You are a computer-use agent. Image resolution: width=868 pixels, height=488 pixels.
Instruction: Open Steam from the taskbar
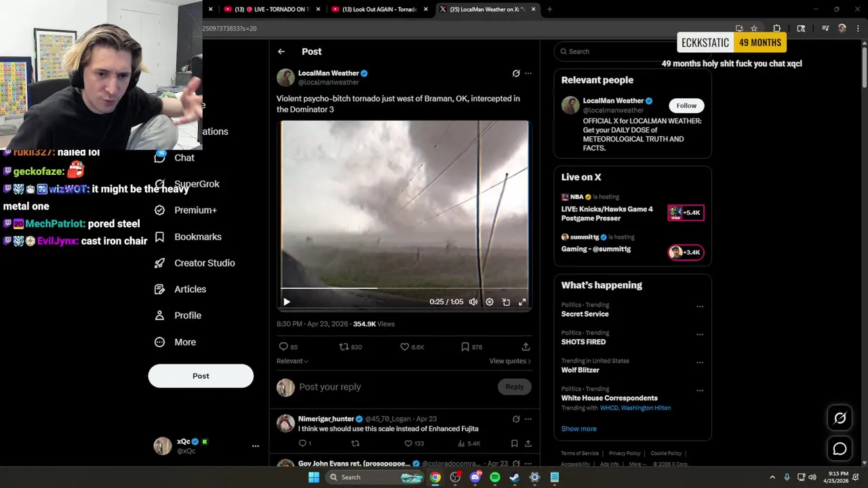click(x=515, y=477)
